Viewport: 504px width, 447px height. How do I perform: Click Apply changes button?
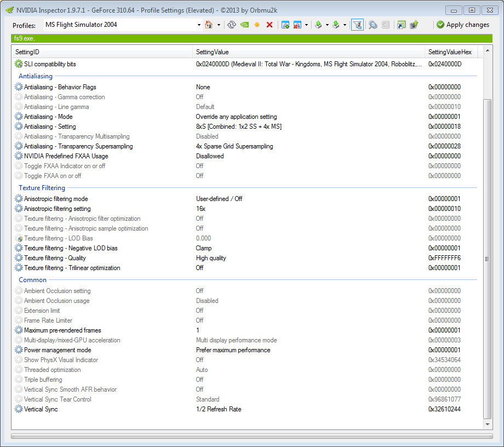coord(463,25)
